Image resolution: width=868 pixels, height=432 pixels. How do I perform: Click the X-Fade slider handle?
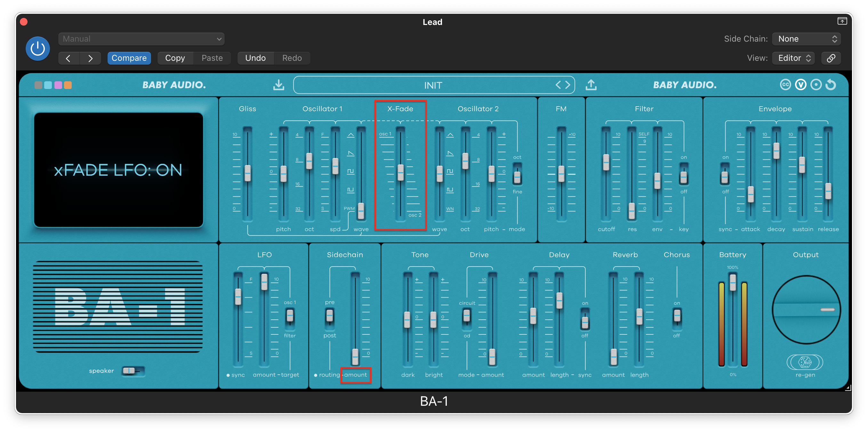click(x=400, y=172)
